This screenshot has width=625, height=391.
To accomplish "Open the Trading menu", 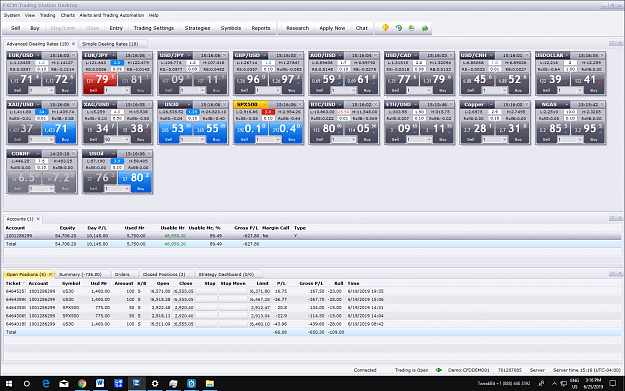I will 47,15.
